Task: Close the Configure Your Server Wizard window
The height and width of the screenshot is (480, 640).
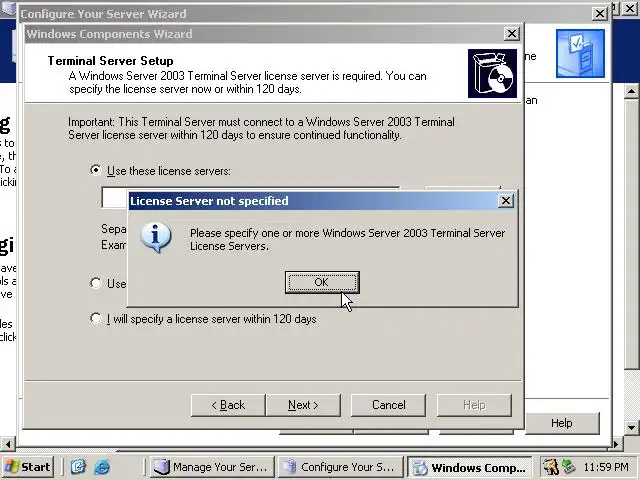Action: point(600,13)
